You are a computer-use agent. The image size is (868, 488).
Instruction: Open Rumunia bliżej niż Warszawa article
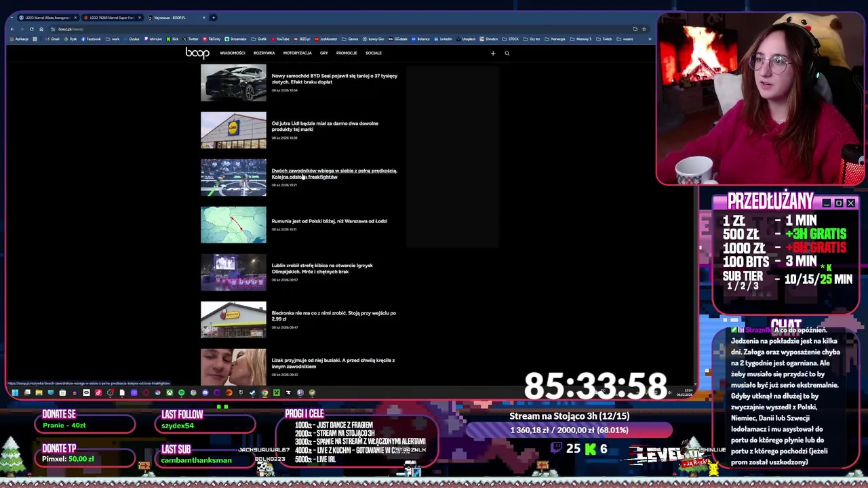coord(330,221)
